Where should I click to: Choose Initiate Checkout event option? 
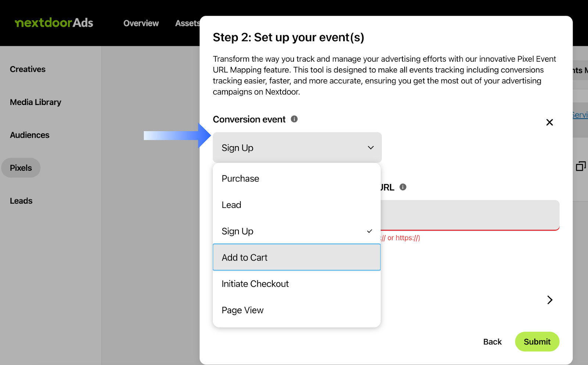[255, 284]
